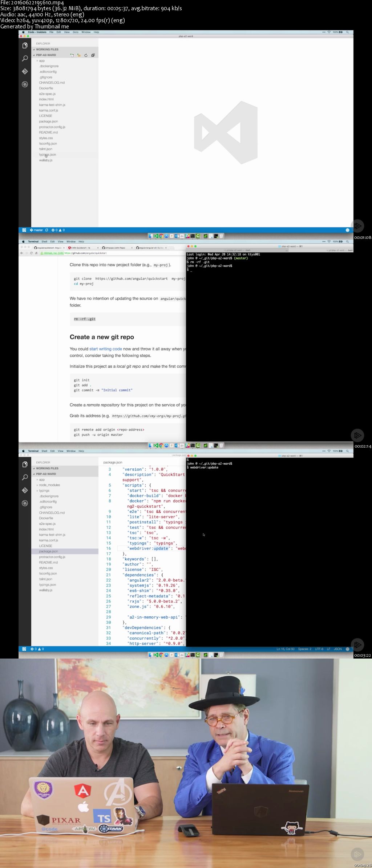Open Search view in the package.json editor frame

(25, 477)
